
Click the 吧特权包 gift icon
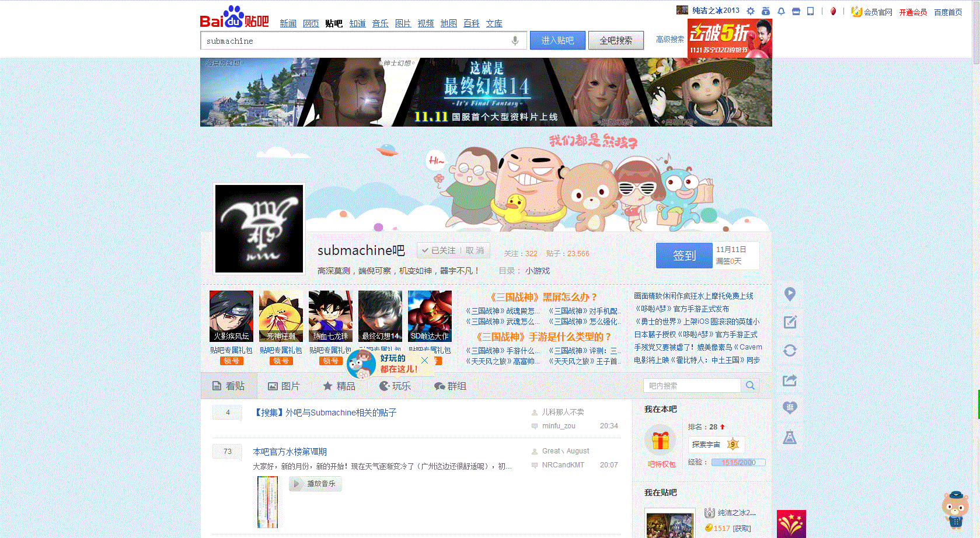click(x=660, y=441)
